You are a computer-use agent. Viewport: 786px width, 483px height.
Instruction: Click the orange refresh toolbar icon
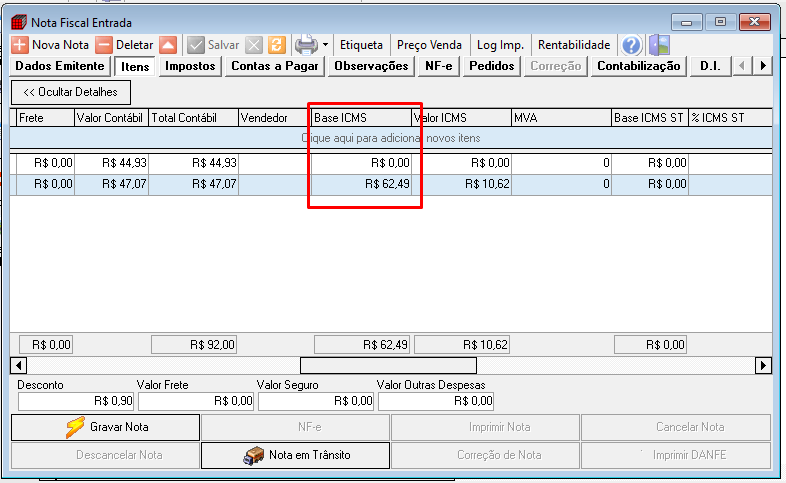tap(276, 45)
